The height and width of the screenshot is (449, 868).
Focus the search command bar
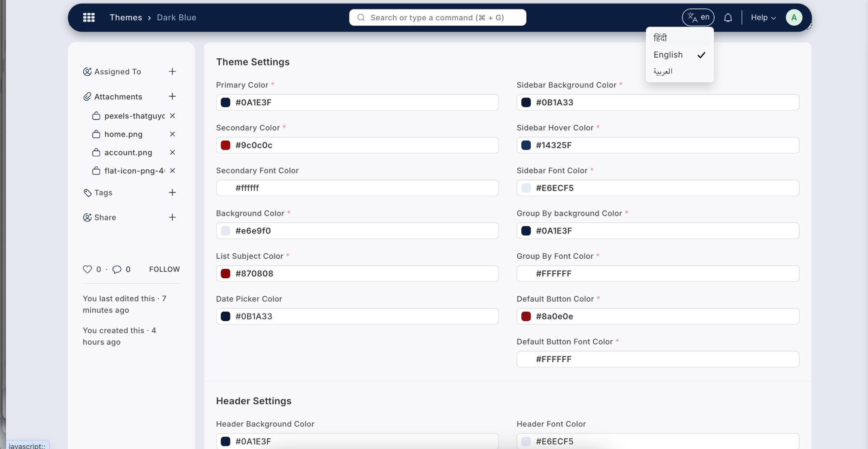point(438,18)
